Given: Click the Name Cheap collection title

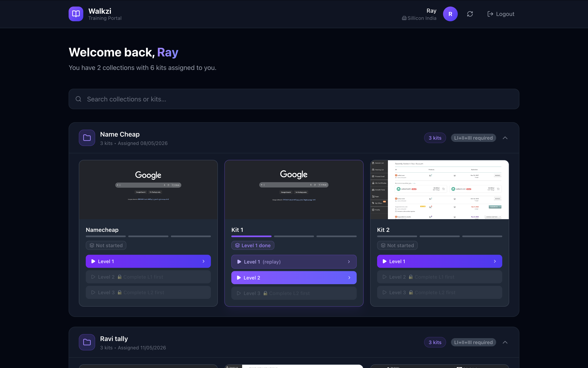Looking at the screenshot, I should pos(120,134).
